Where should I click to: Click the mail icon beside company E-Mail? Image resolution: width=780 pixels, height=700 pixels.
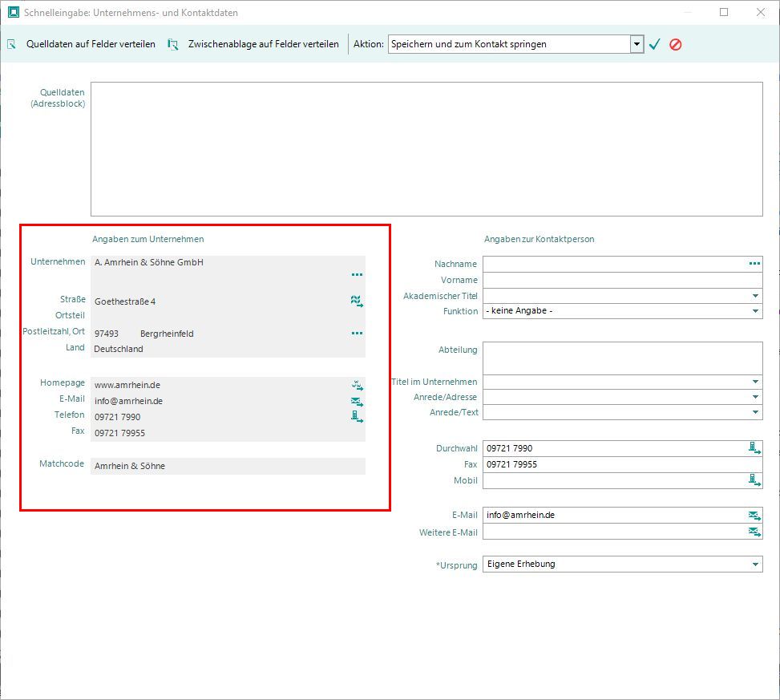[357, 401]
